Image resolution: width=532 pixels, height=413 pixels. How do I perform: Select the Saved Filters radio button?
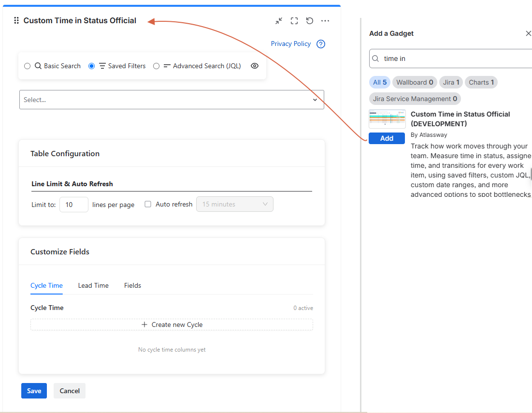click(92, 66)
